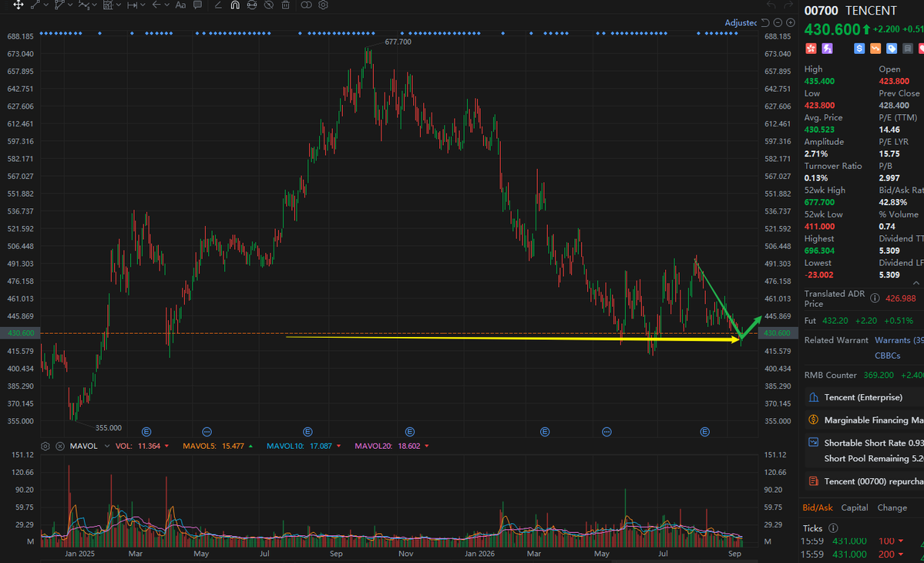This screenshot has height=563, width=924.
Task: Toggle magnet snap mode
Action: 235,5
